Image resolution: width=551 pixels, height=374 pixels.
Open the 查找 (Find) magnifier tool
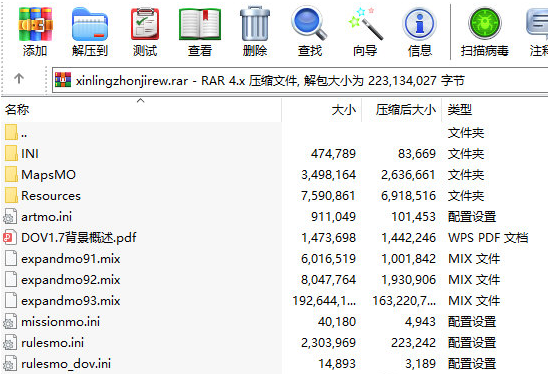[x=309, y=24]
